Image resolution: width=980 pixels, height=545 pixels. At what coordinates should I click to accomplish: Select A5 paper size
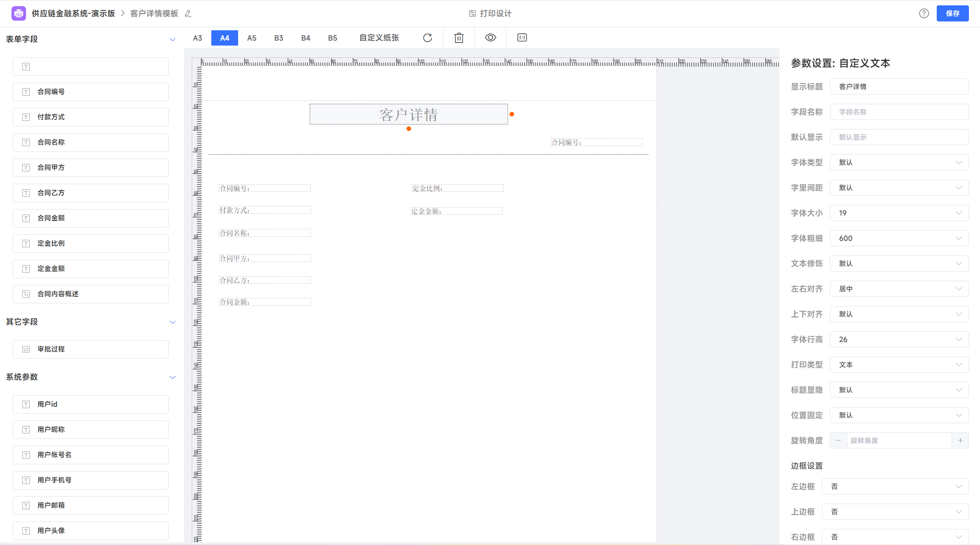coord(252,38)
